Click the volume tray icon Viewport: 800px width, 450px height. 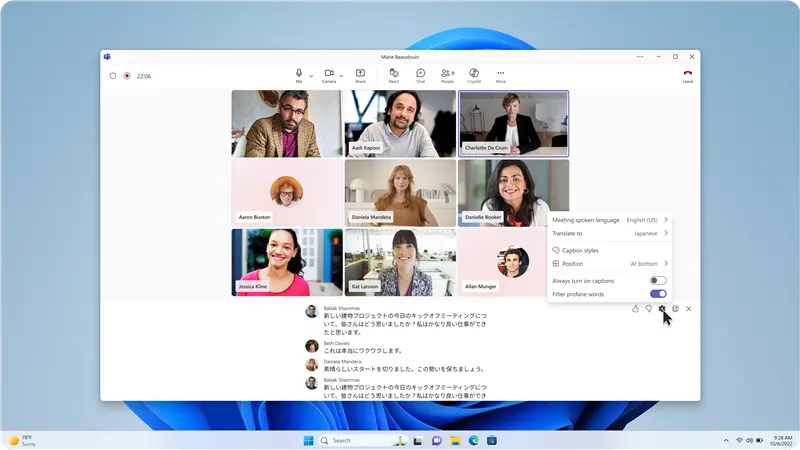click(749, 440)
